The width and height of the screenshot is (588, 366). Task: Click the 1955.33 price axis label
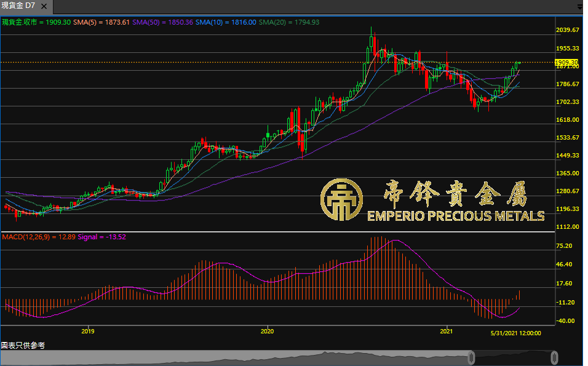coord(567,49)
